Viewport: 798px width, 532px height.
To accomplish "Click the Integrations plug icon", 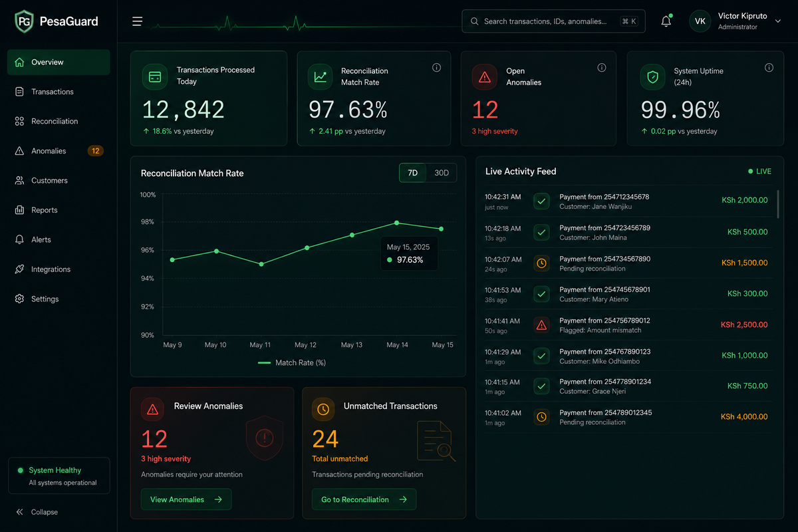I will coord(19,269).
